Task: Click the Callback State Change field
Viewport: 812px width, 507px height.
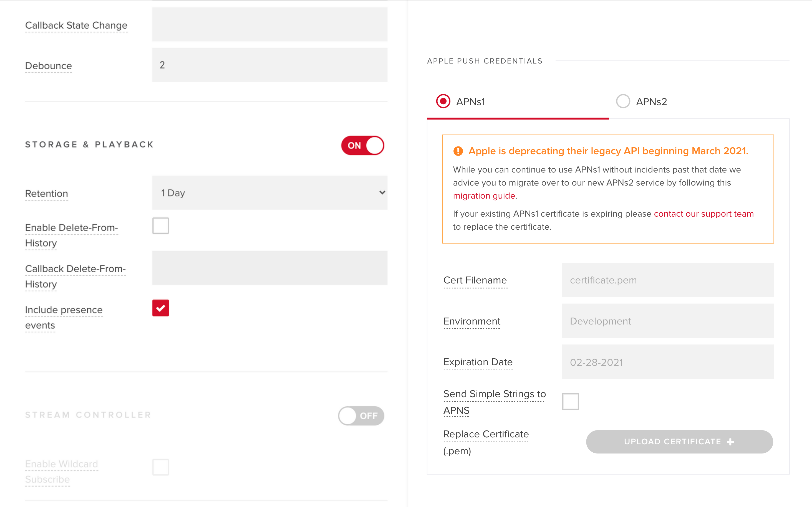Action: pyautogui.click(x=270, y=24)
